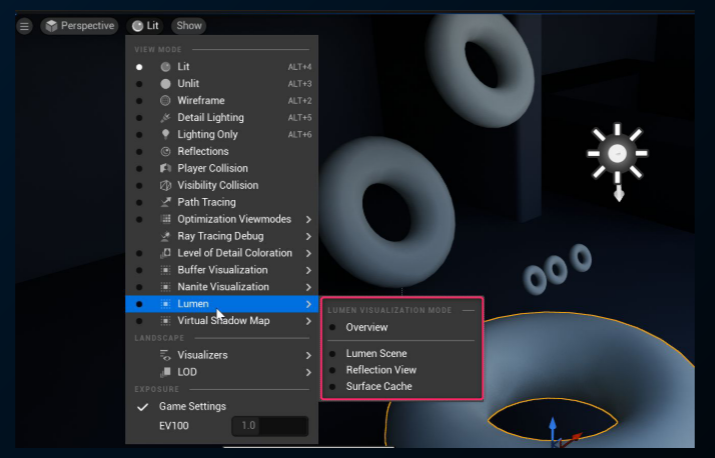Image resolution: width=715 pixels, height=458 pixels.
Task: Expand Virtual Shadow Map submenu arrow
Action: pyautogui.click(x=309, y=321)
